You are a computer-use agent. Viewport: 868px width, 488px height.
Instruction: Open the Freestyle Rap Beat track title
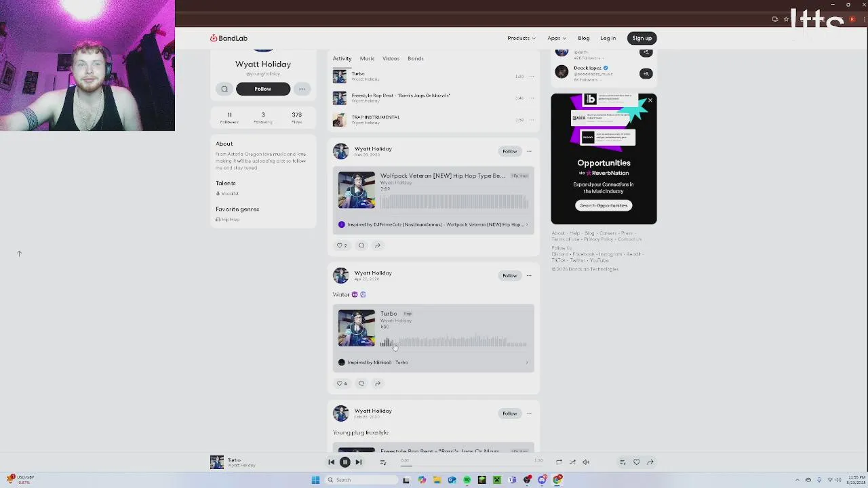pos(401,96)
